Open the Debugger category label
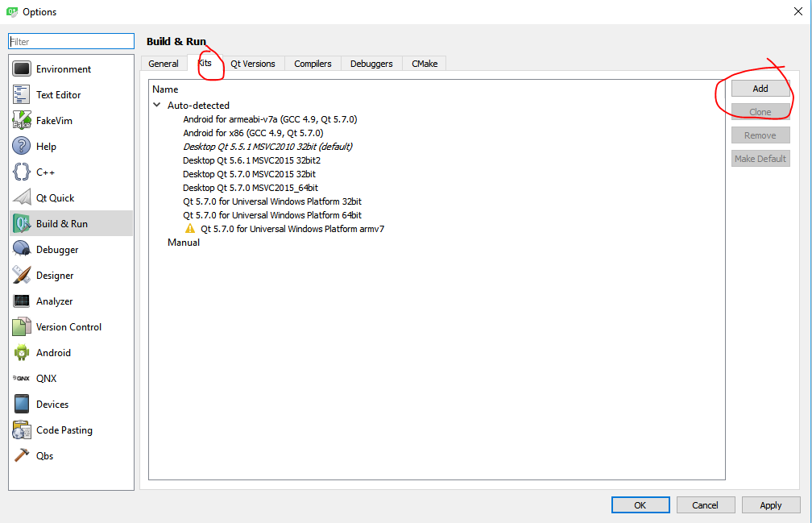Screen dimensions: 812x523 (57, 250)
